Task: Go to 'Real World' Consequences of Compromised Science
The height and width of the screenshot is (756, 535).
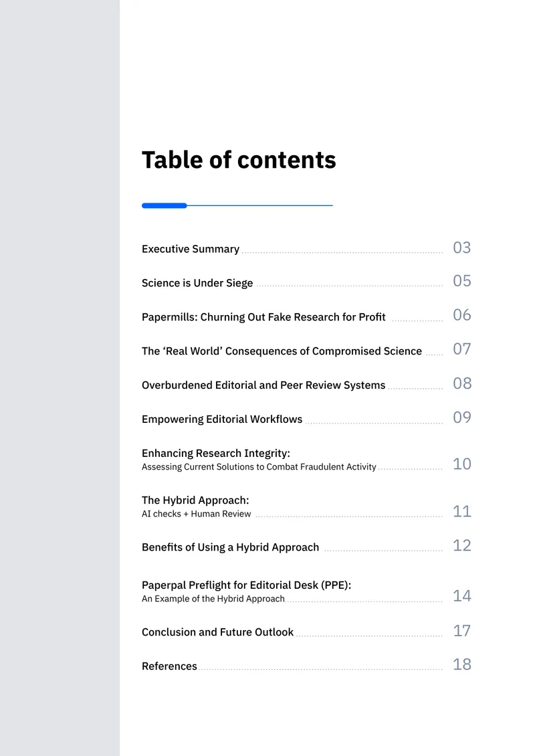Action: click(282, 351)
